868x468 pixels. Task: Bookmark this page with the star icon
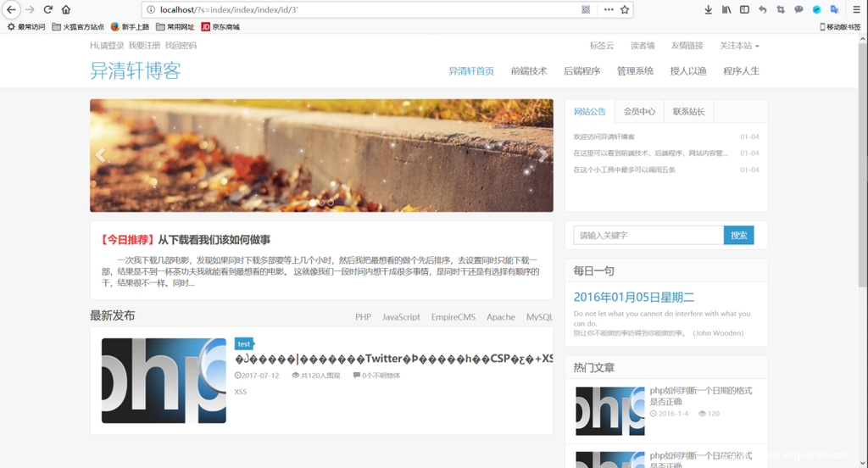pyautogui.click(x=625, y=9)
